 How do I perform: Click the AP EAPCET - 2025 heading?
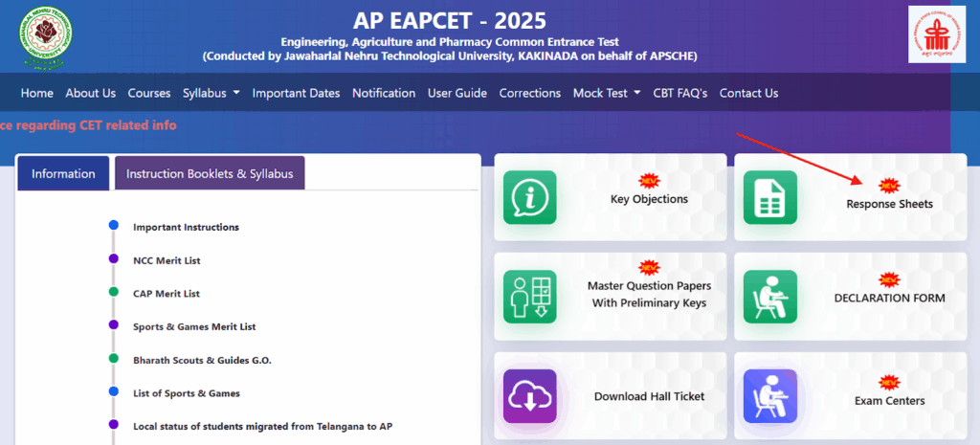pyautogui.click(x=450, y=21)
